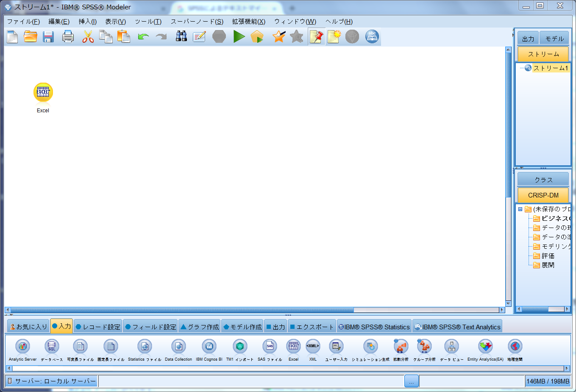Open the ファイル(F) menu
Image resolution: width=576 pixels, height=392 pixels.
point(23,22)
